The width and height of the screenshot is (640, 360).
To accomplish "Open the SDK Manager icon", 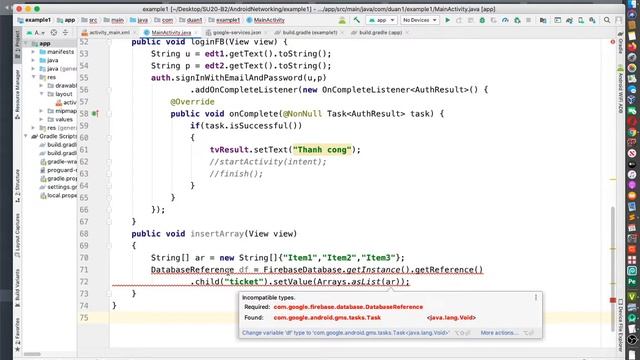I will pyautogui.click(x=592, y=20).
